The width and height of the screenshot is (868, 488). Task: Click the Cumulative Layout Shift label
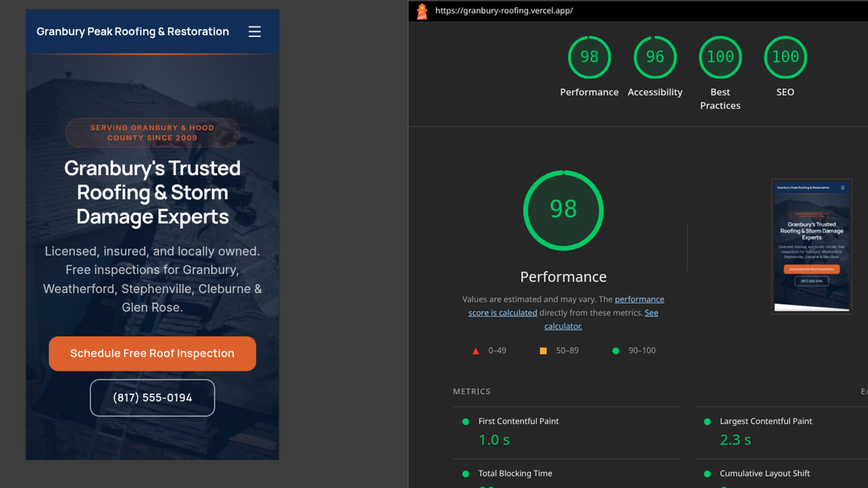click(765, 474)
